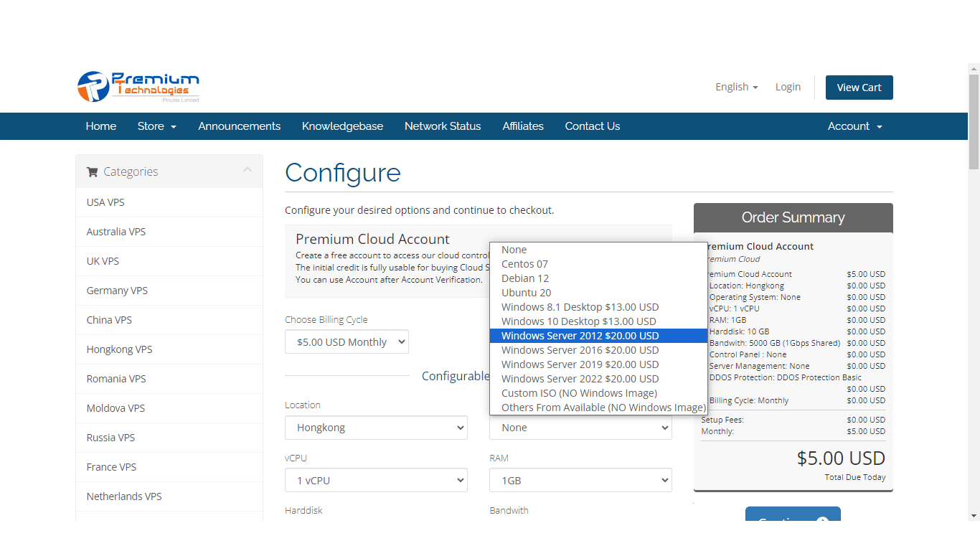Choose Others From Available option
The image size is (980, 551).
598,408
